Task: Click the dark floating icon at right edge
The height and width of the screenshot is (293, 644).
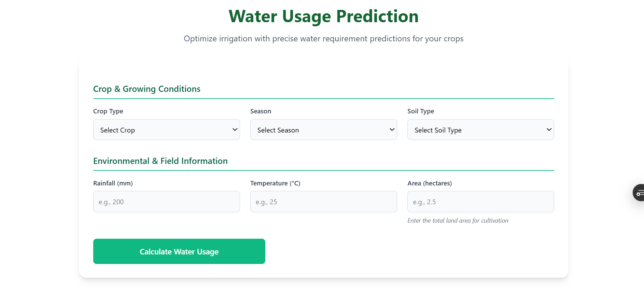Action: [639, 193]
